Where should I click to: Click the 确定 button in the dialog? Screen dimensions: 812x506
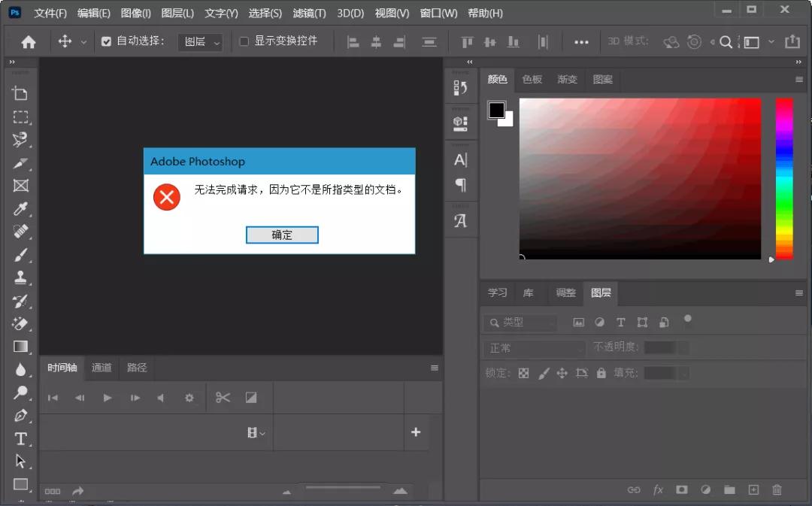[282, 235]
